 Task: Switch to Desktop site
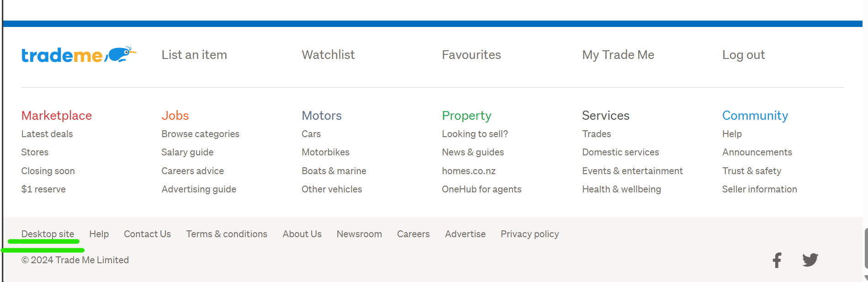pyautogui.click(x=48, y=234)
